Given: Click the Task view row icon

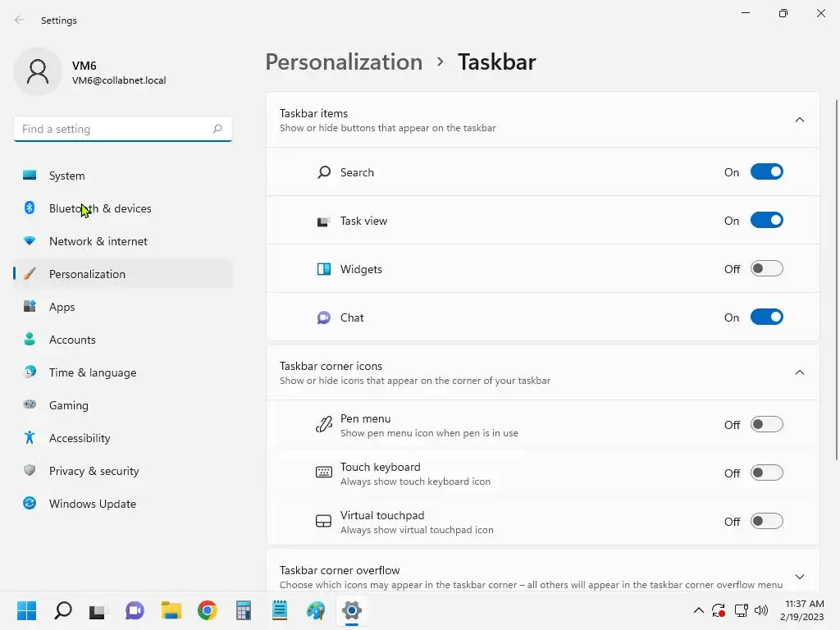Looking at the screenshot, I should click(x=323, y=221).
